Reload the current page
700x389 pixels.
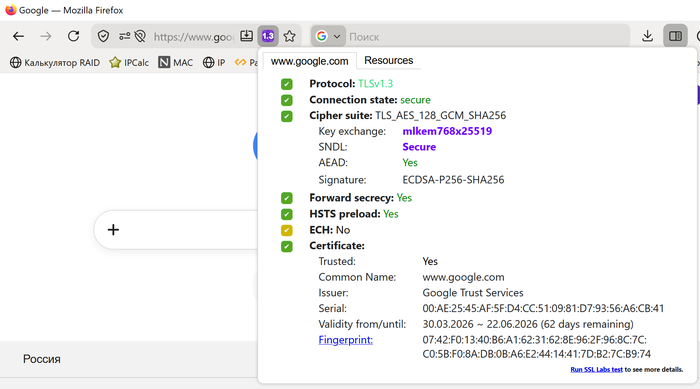click(x=73, y=36)
